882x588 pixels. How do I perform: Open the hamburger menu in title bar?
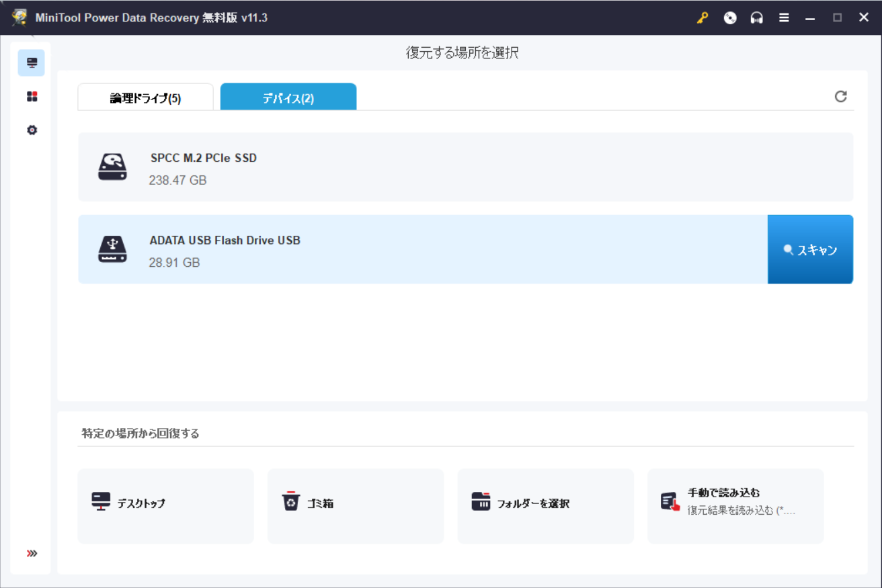[784, 18]
